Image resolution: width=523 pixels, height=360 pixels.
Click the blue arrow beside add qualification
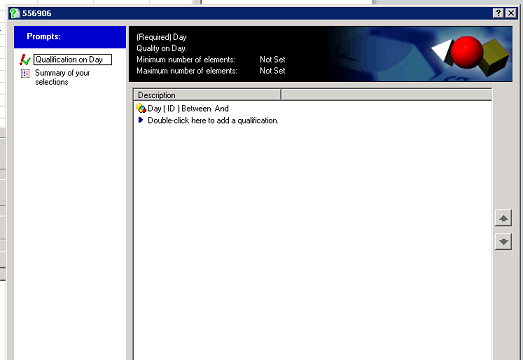click(141, 120)
